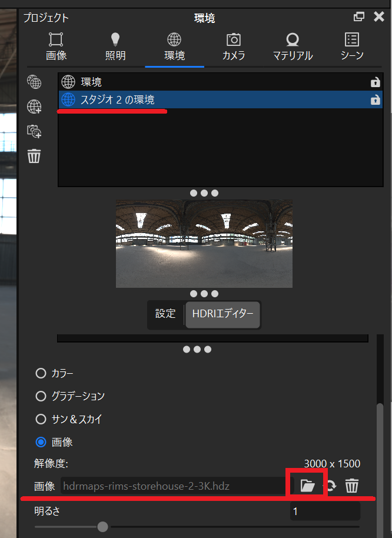Select the カラー background radio button
This screenshot has height=538, width=392.
pos(41,373)
